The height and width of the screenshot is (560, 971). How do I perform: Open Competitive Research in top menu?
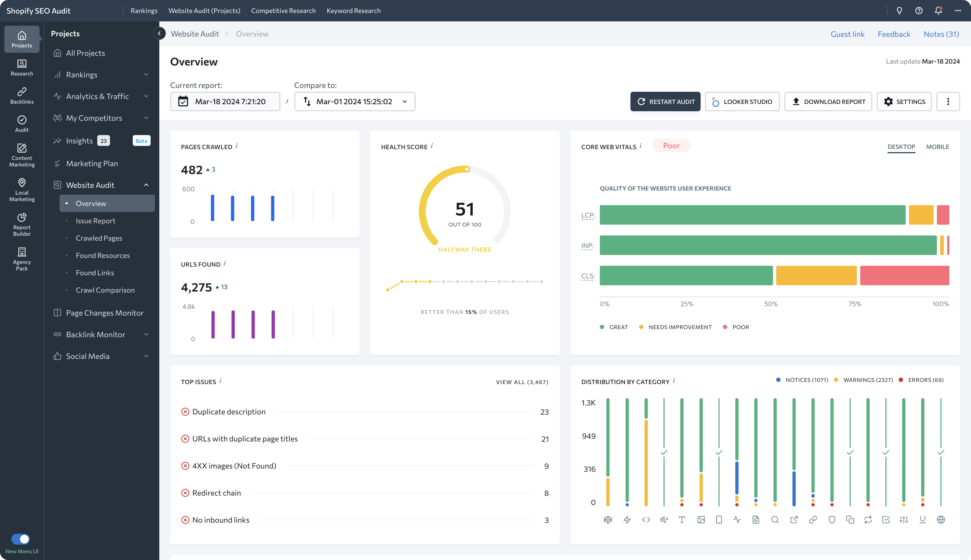[x=283, y=10]
